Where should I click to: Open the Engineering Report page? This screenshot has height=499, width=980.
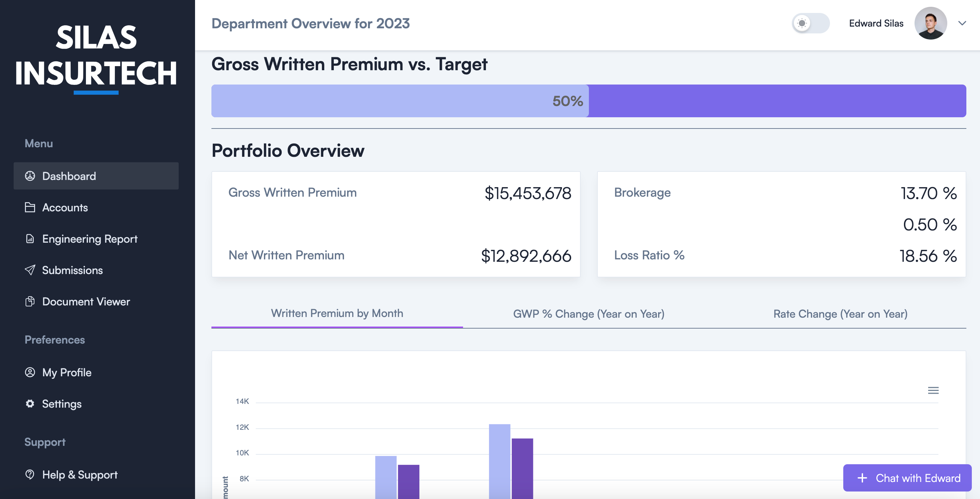point(96,239)
